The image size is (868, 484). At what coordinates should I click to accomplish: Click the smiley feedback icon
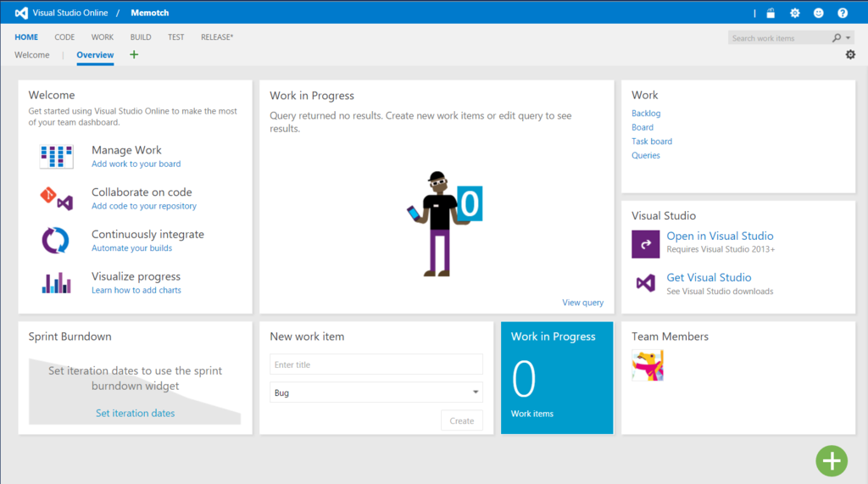(819, 13)
